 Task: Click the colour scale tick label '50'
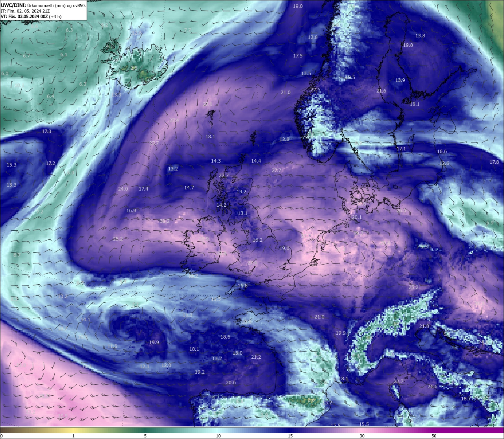pos(434,436)
